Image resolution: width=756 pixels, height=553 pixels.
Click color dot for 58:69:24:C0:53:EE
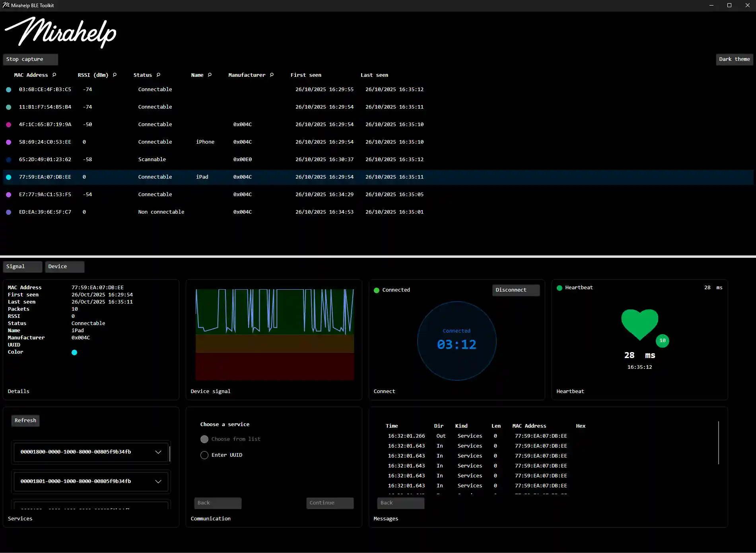9,142
